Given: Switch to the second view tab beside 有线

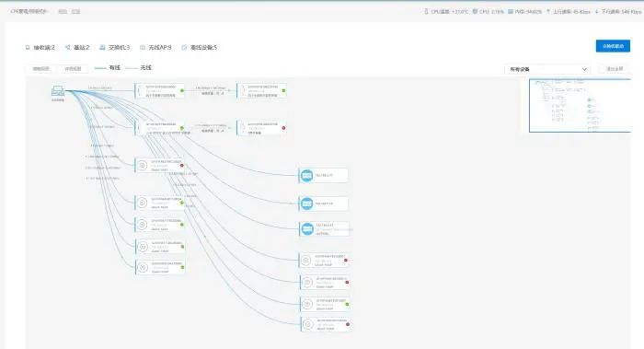Looking at the screenshot, I should (73, 69).
